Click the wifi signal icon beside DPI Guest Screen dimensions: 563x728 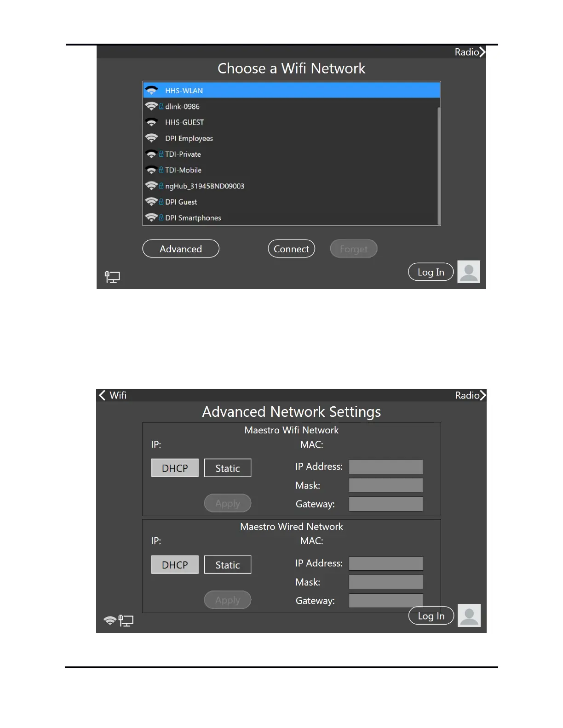click(151, 202)
